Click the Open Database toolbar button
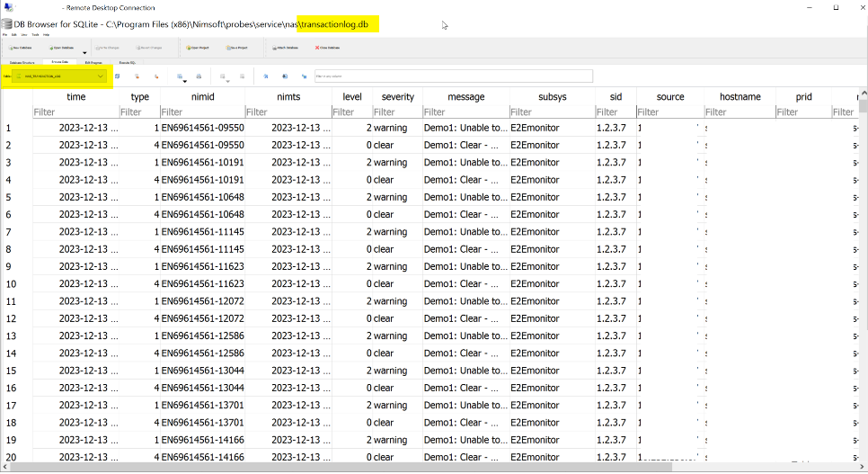This screenshot has width=868, height=474. (x=60, y=47)
